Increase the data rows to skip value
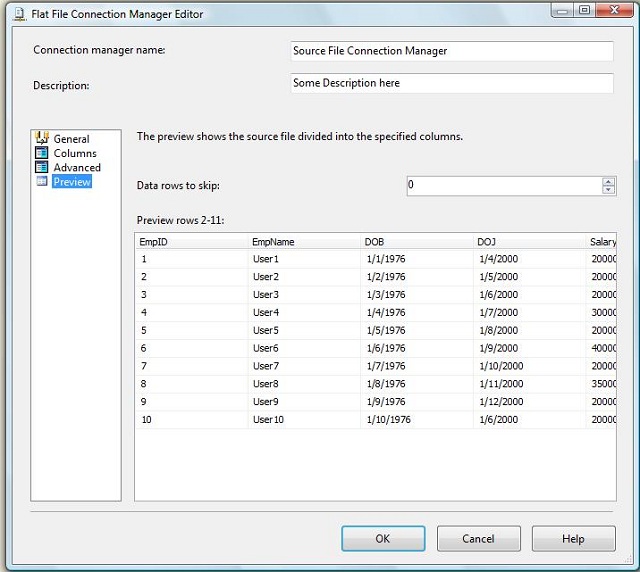The image size is (640, 572). [608, 181]
